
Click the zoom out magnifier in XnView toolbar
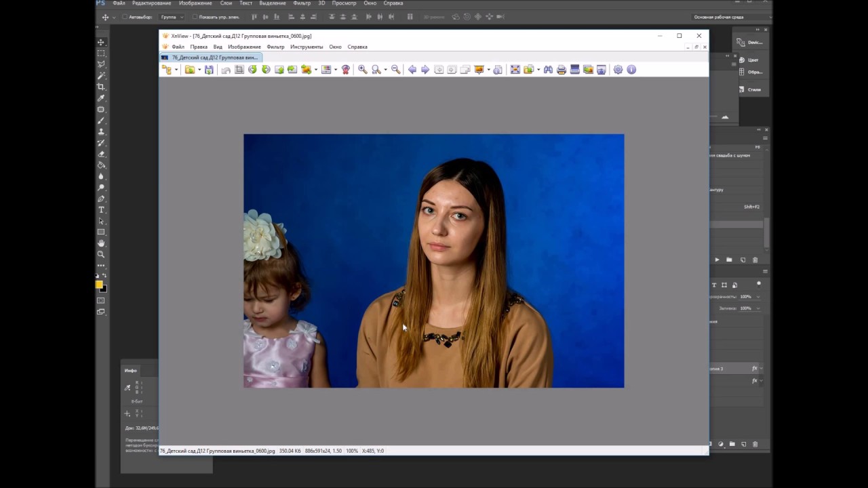(x=395, y=70)
